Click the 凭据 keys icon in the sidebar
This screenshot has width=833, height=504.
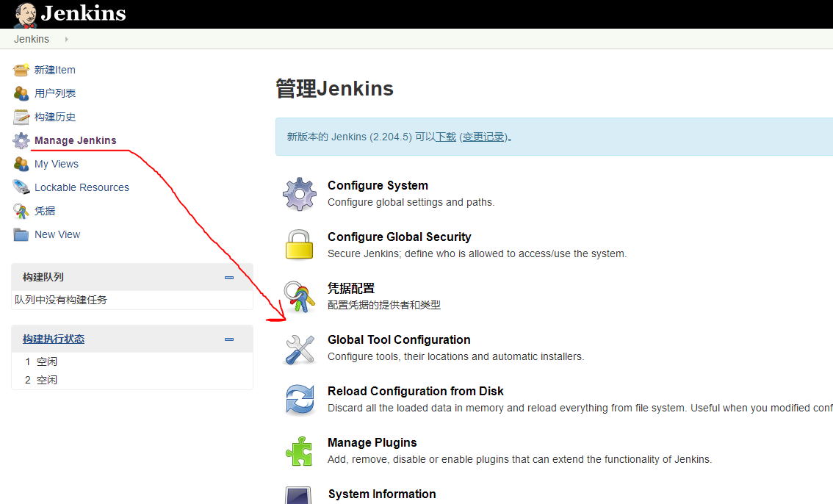click(x=21, y=211)
